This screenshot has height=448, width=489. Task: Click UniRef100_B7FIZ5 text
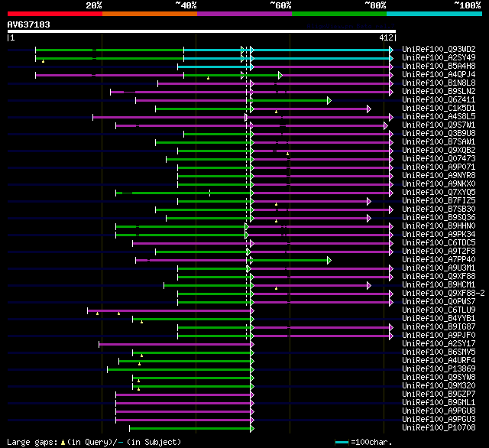pos(439,201)
